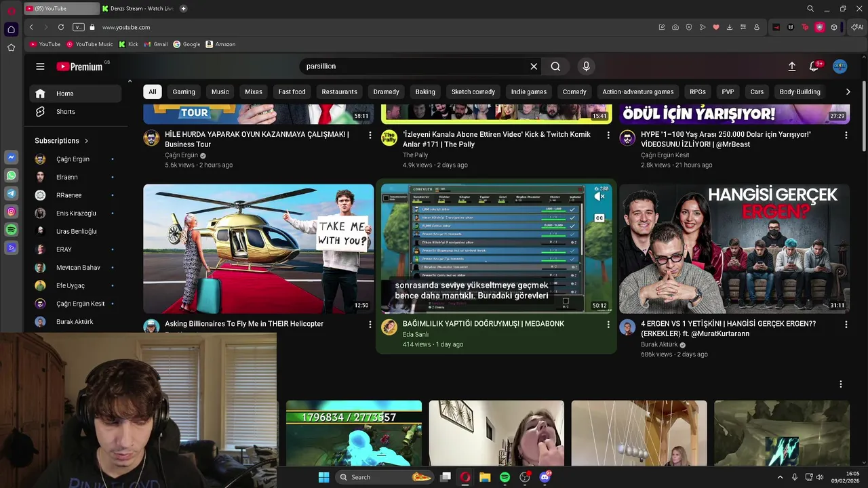The height and width of the screenshot is (488, 868).
Task: Click the Windows taskbar Search box
Action: (384, 477)
